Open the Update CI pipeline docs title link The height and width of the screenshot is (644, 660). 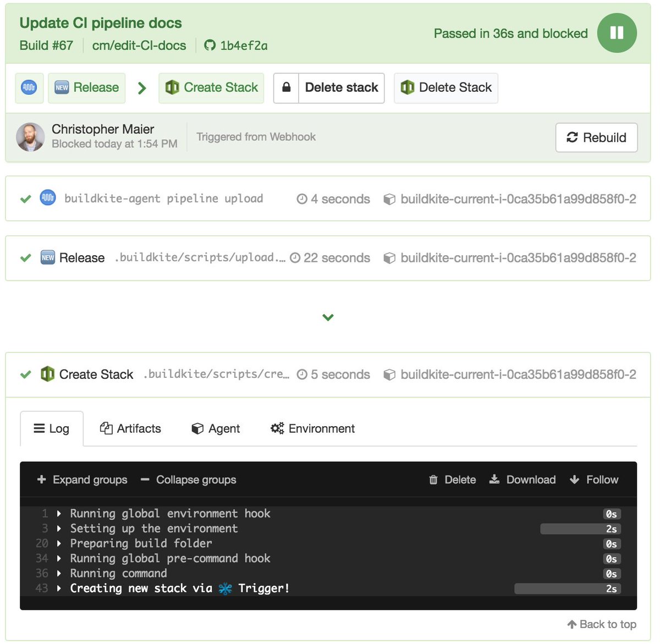click(x=101, y=23)
